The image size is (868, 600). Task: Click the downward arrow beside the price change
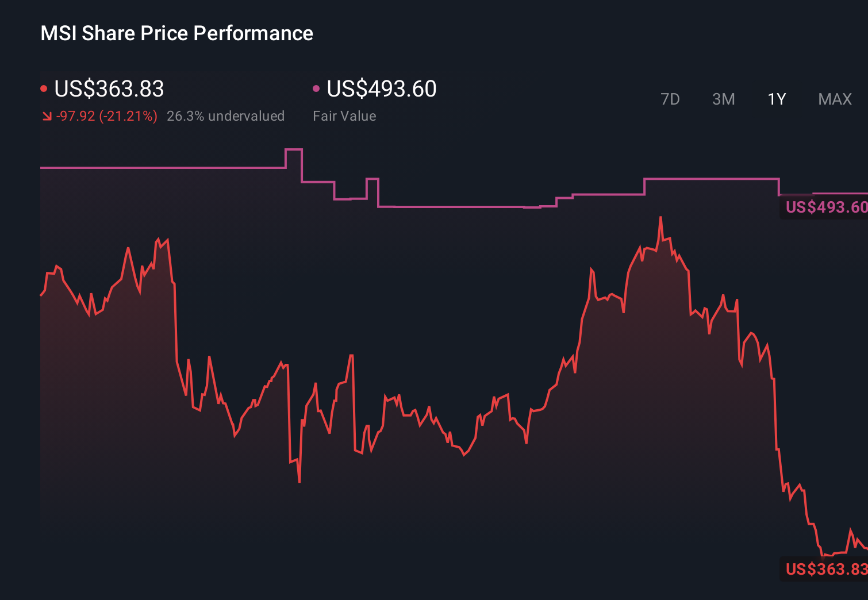47,116
